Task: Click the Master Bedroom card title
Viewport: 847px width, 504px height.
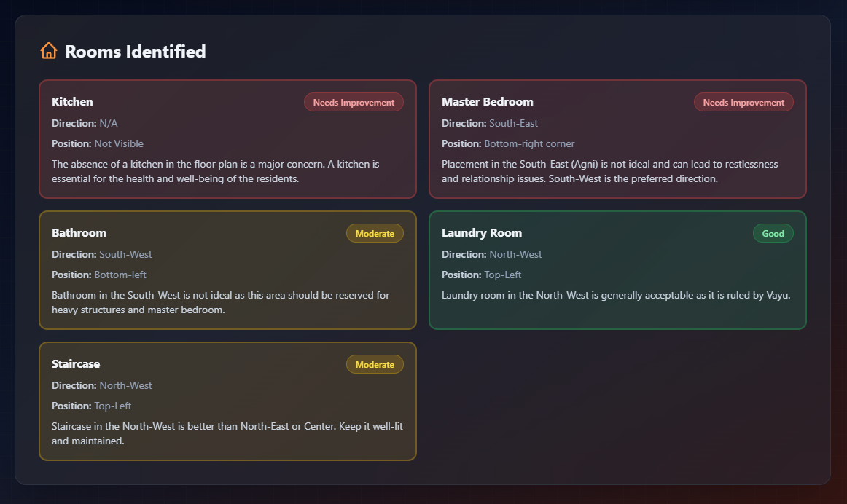Action: coord(488,102)
